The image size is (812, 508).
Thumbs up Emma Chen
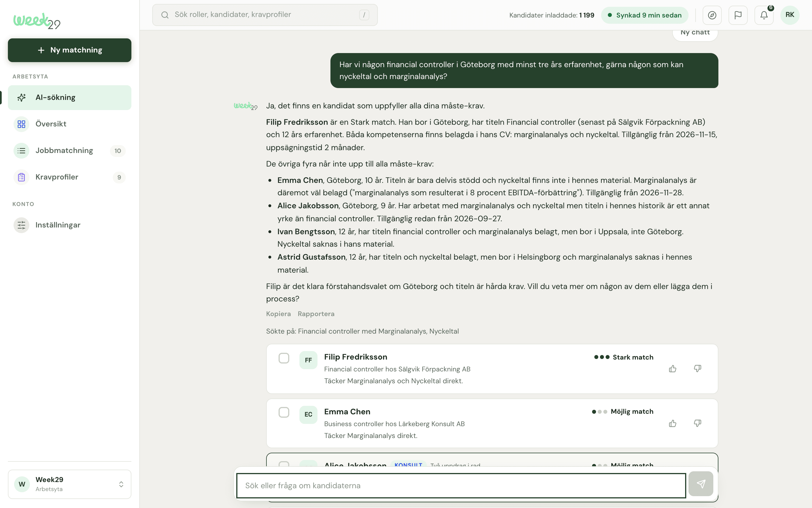click(672, 423)
